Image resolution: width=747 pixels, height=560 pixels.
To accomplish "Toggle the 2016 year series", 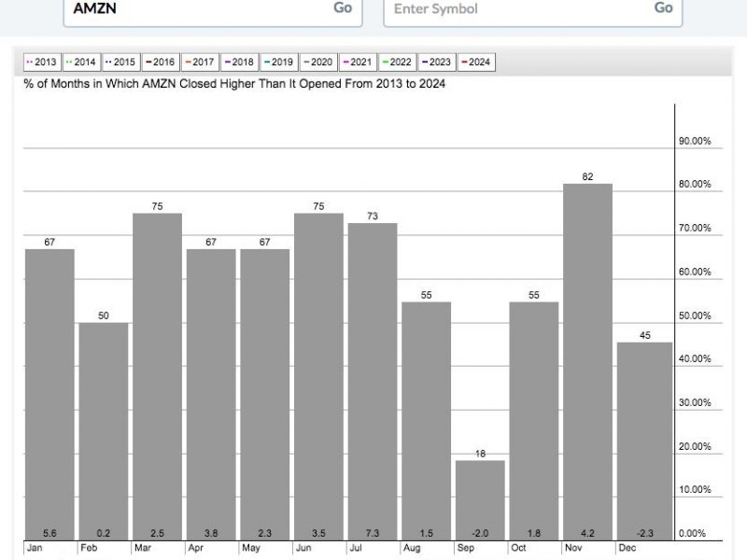I will point(161,62).
